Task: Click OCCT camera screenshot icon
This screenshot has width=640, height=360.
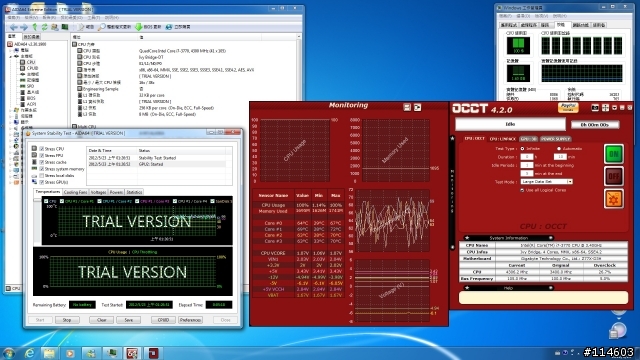Action: coord(595,108)
